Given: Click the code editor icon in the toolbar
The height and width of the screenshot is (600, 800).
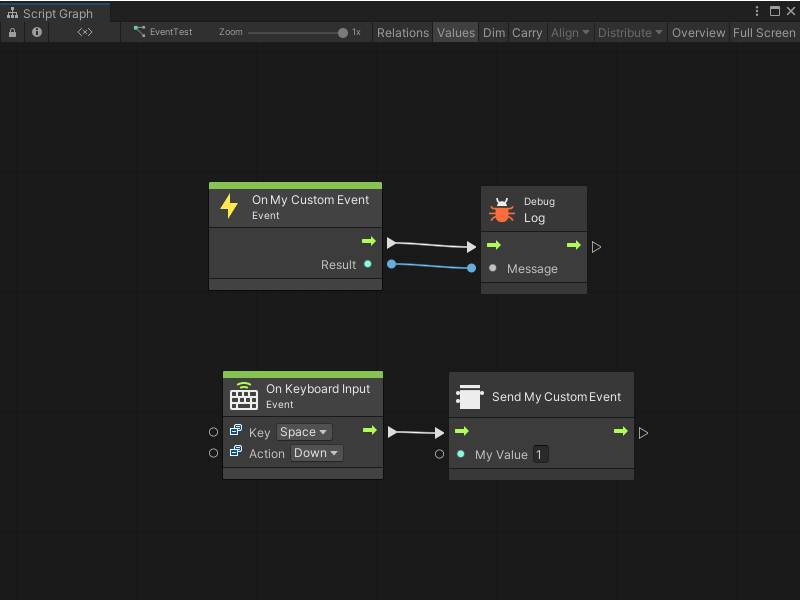Looking at the screenshot, I should (x=84, y=32).
